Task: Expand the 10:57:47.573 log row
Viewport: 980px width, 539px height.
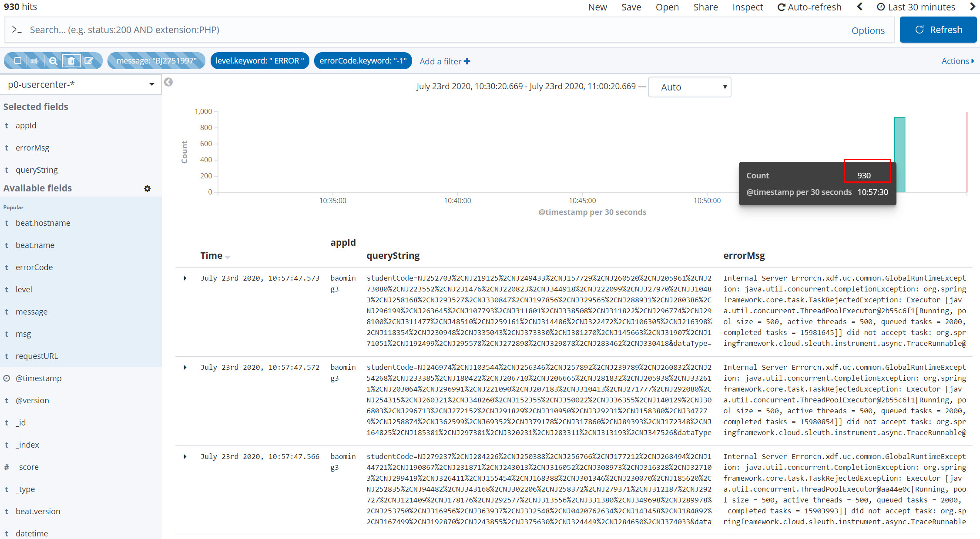Action: point(185,278)
